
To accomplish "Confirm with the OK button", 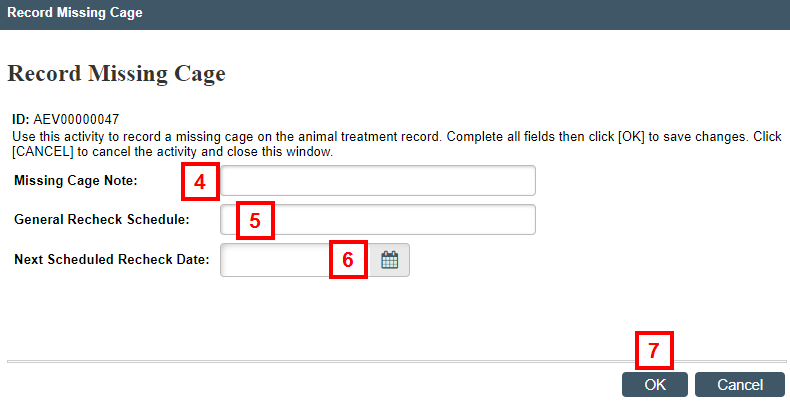I will coord(654,385).
